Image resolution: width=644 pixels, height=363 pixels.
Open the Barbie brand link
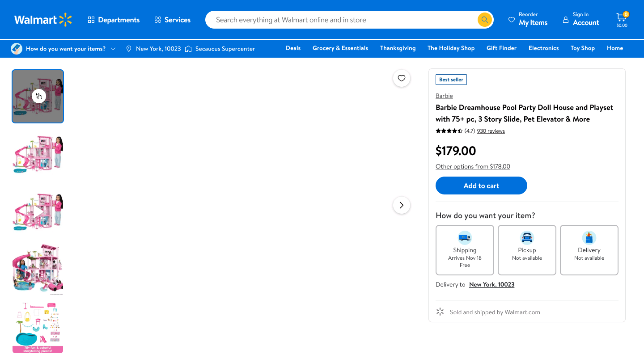tap(444, 96)
